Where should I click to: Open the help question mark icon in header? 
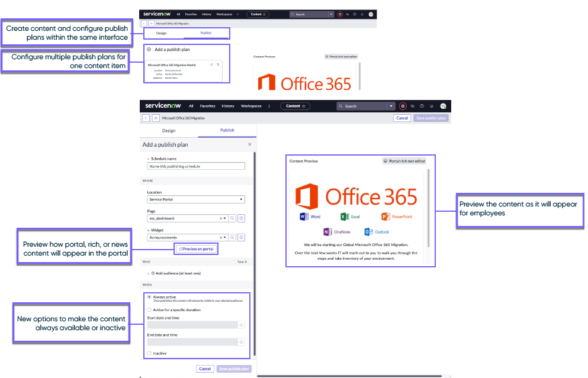pos(422,106)
